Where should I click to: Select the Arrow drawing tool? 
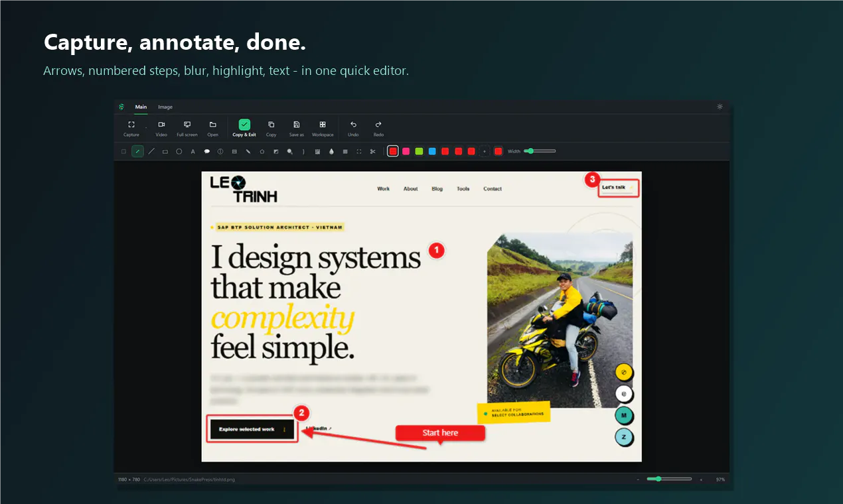pos(137,151)
